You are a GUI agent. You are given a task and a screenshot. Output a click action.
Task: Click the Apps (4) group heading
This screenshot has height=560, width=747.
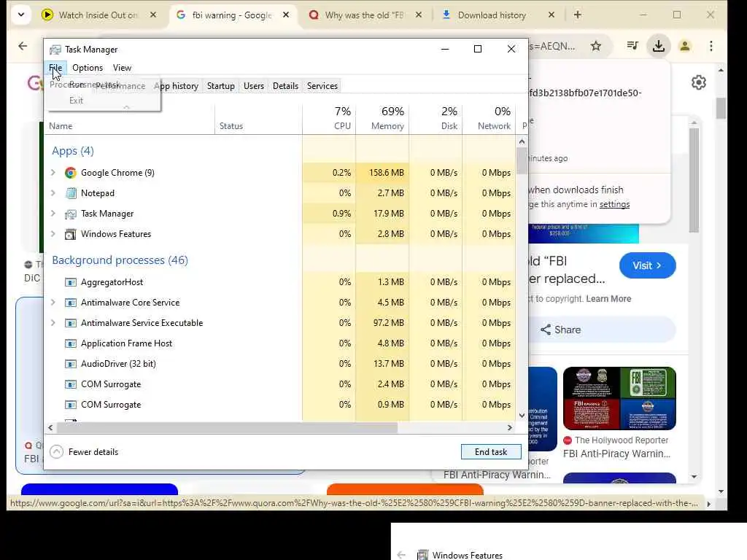tap(73, 151)
